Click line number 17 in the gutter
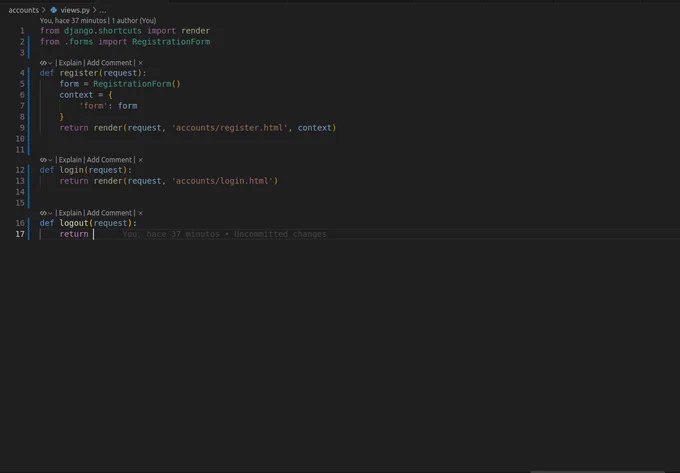Viewport: 680px width, 473px height. click(x=20, y=234)
